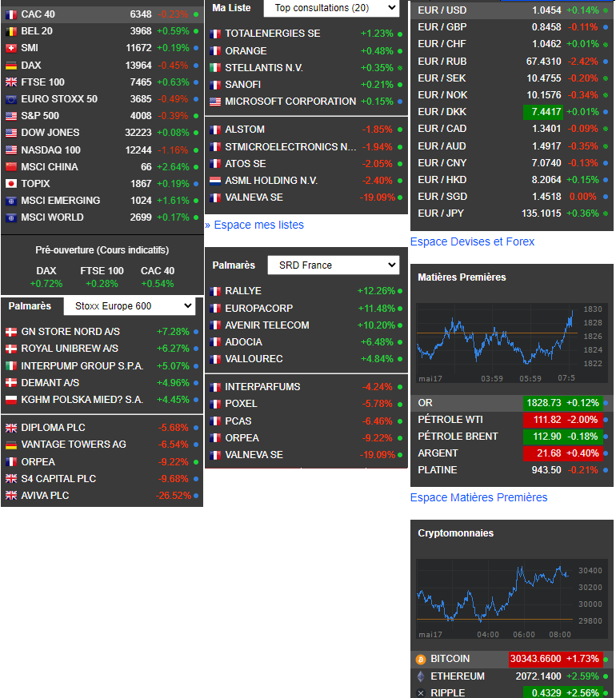Click ALSTOM in Ma Liste
Viewport: 616px width, 698px height.
click(x=245, y=130)
